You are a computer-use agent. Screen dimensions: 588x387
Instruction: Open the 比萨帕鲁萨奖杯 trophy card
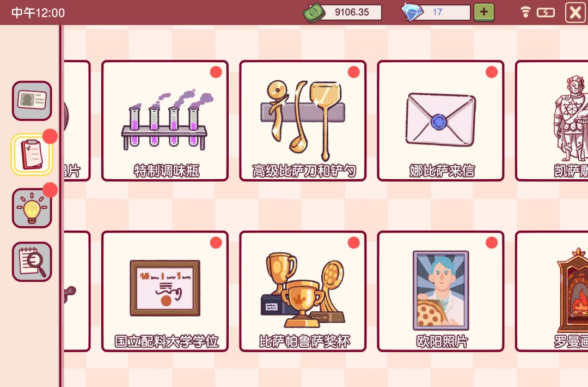(303, 291)
